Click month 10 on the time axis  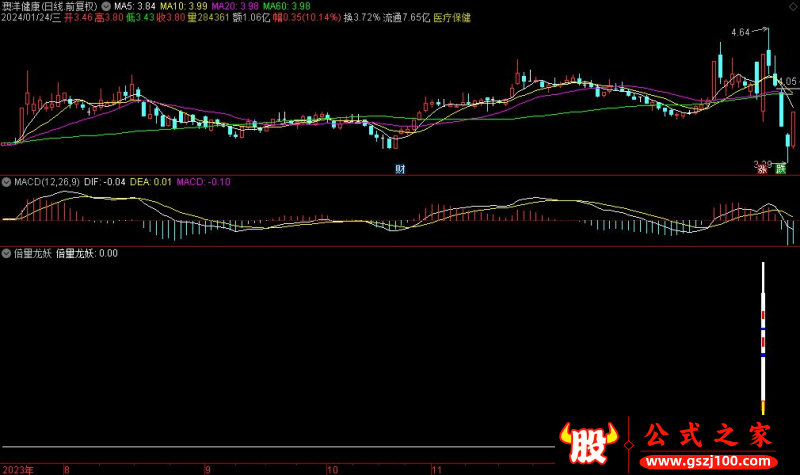pyautogui.click(x=332, y=470)
